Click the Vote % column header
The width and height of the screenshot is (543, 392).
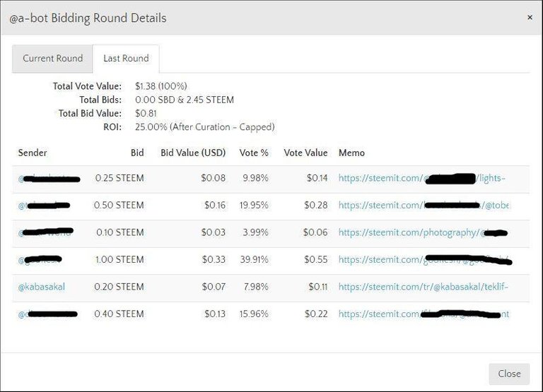click(254, 153)
